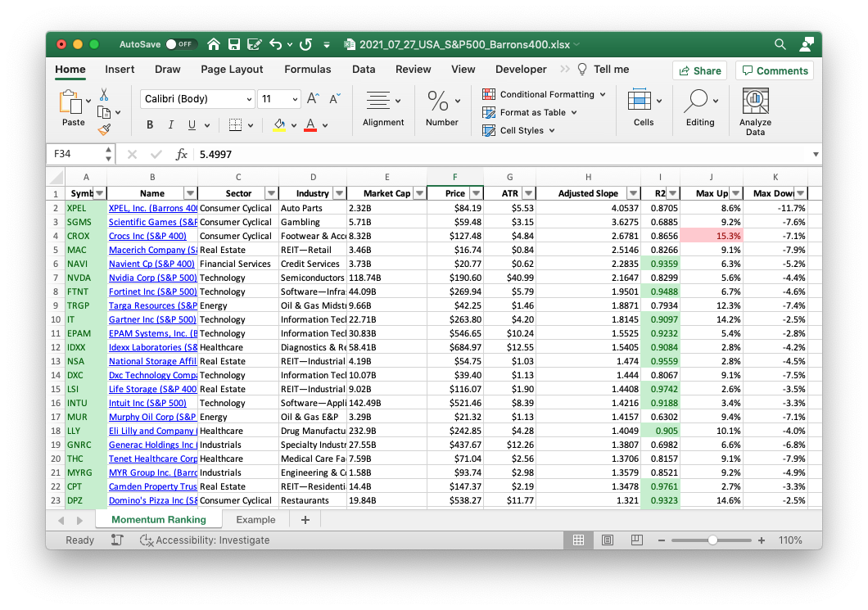Switch to the Example sheet tab
This screenshot has height=610, width=868.
[x=255, y=520]
